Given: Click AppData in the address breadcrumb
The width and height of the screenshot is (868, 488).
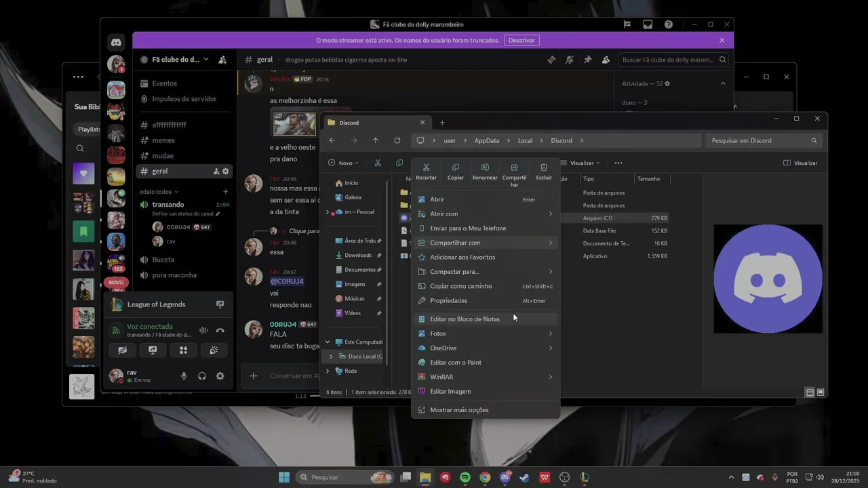Looking at the screenshot, I should (486, 140).
